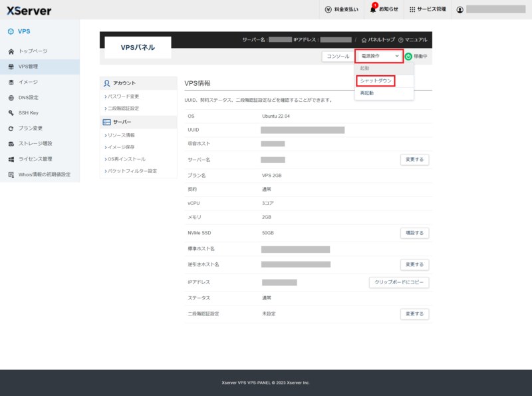Viewport: 532px width, 396px height.
Task: Click the server icon beside VPS管理
Action: 11,67
